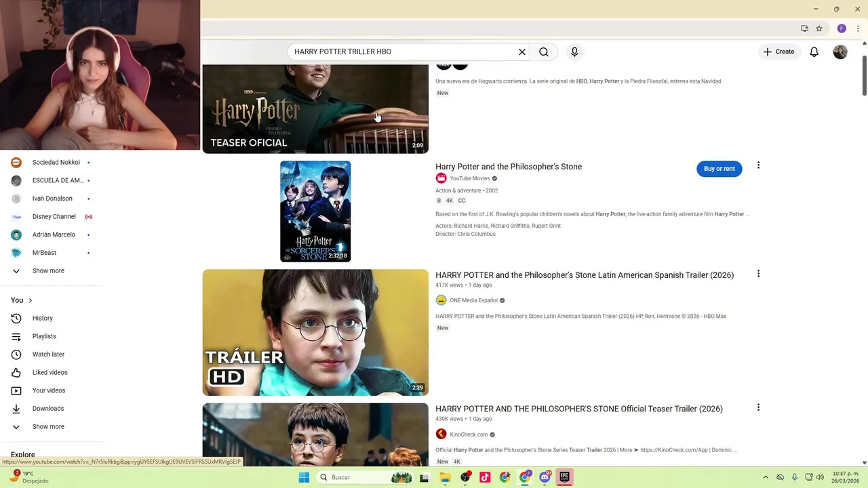This screenshot has height=488, width=868.
Task: Open the YouTube Movies channel link
Action: coord(470,178)
